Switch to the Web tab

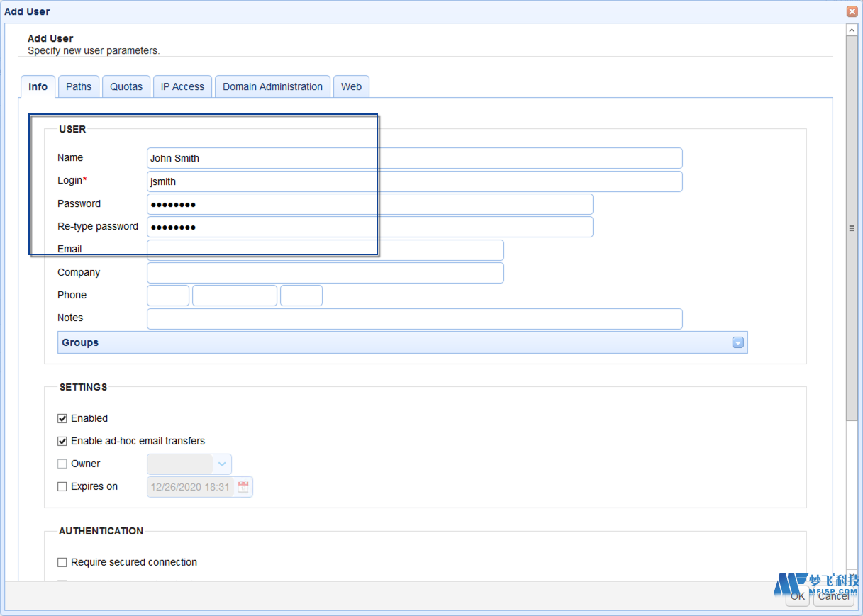[351, 86]
